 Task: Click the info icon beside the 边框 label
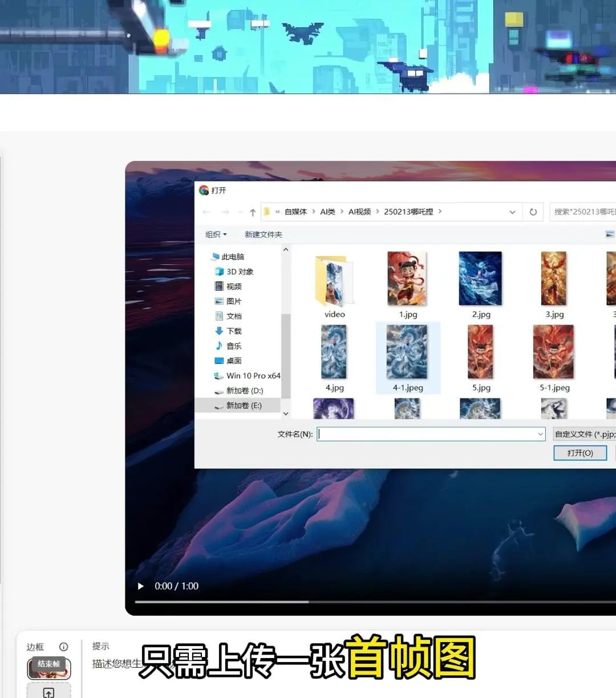(x=63, y=647)
